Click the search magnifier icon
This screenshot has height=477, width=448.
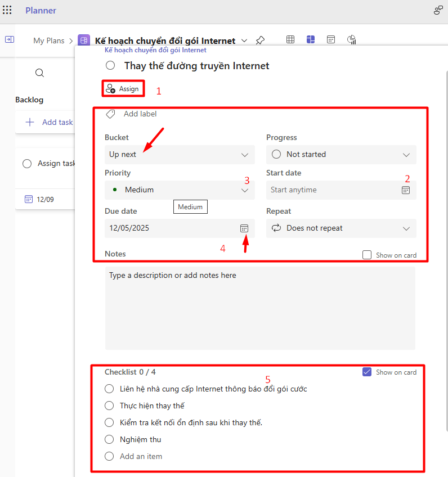(x=39, y=73)
